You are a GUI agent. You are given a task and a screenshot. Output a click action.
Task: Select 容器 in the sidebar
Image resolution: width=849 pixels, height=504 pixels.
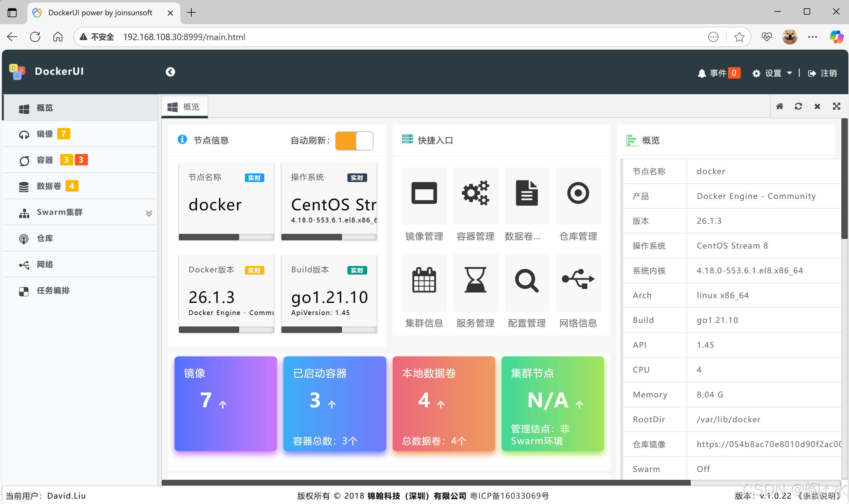click(45, 160)
